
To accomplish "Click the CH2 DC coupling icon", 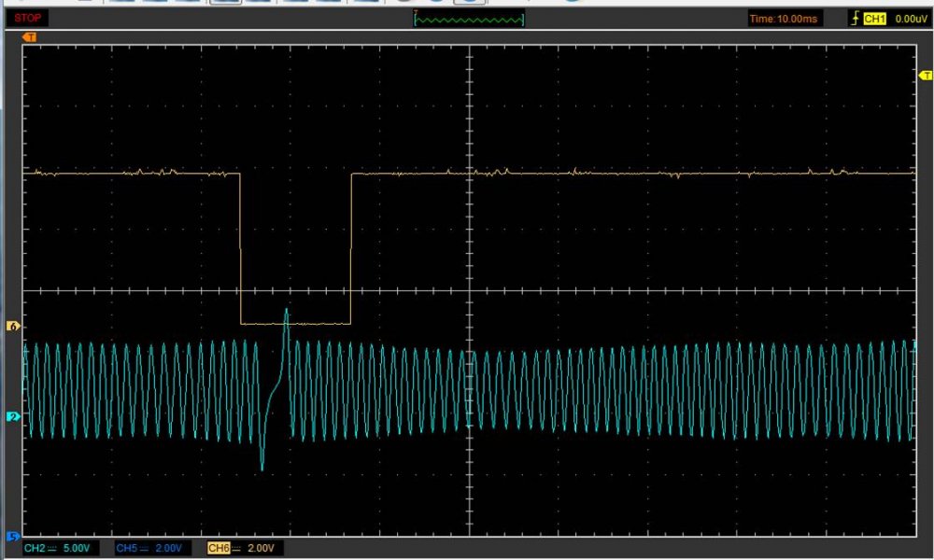I will (51, 549).
